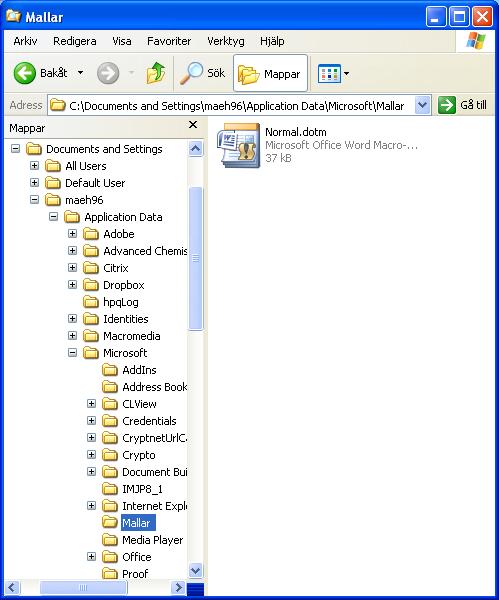Open the Favoriter menu
The width and height of the screenshot is (499, 600).
coord(169,41)
